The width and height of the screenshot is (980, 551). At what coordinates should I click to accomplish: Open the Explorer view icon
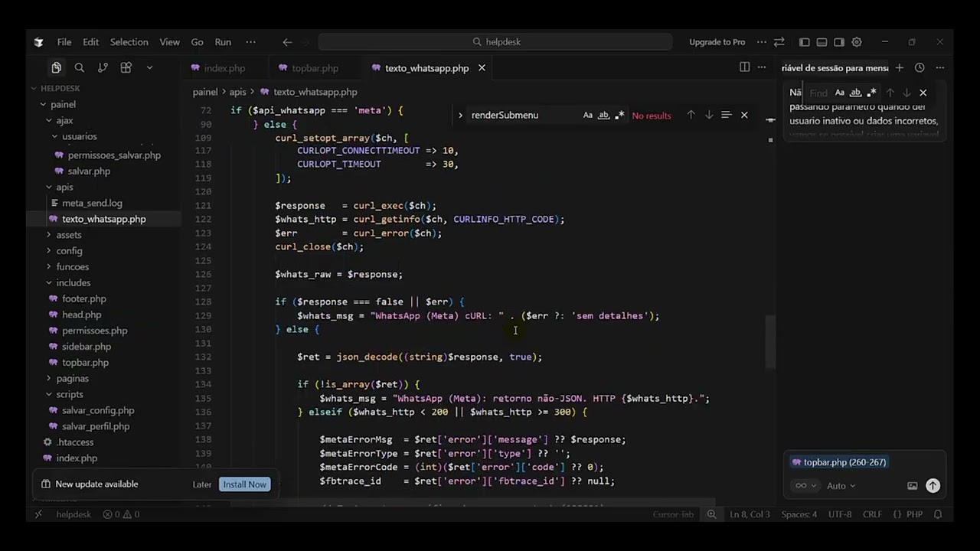(56, 68)
